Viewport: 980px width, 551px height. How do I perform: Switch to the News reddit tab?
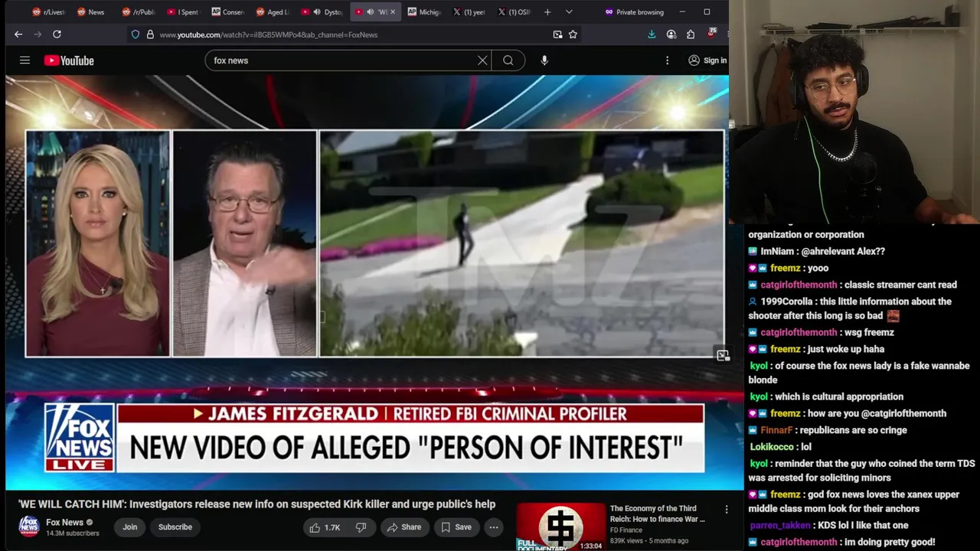point(91,12)
